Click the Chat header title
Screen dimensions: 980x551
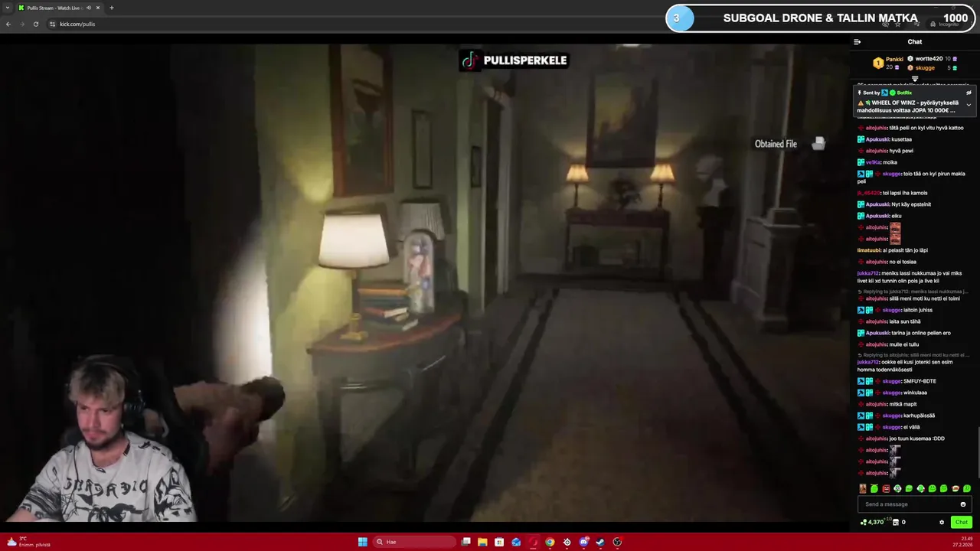pyautogui.click(x=915, y=42)
